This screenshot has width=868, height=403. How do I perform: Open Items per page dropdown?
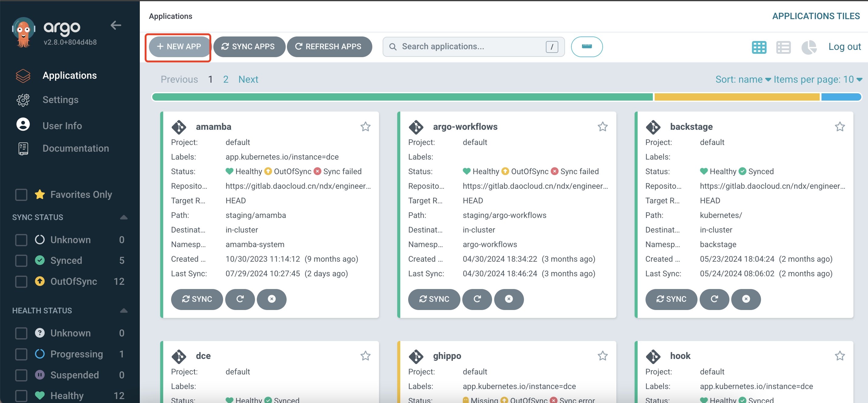[x=818, y=80]
